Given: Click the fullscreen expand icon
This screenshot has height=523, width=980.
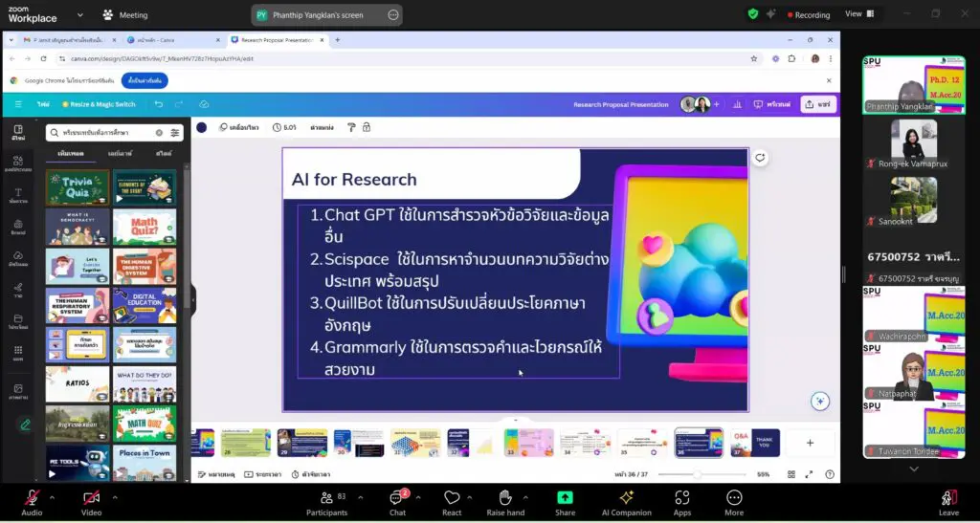Looking at the screenshot, I should pos(810,475).
